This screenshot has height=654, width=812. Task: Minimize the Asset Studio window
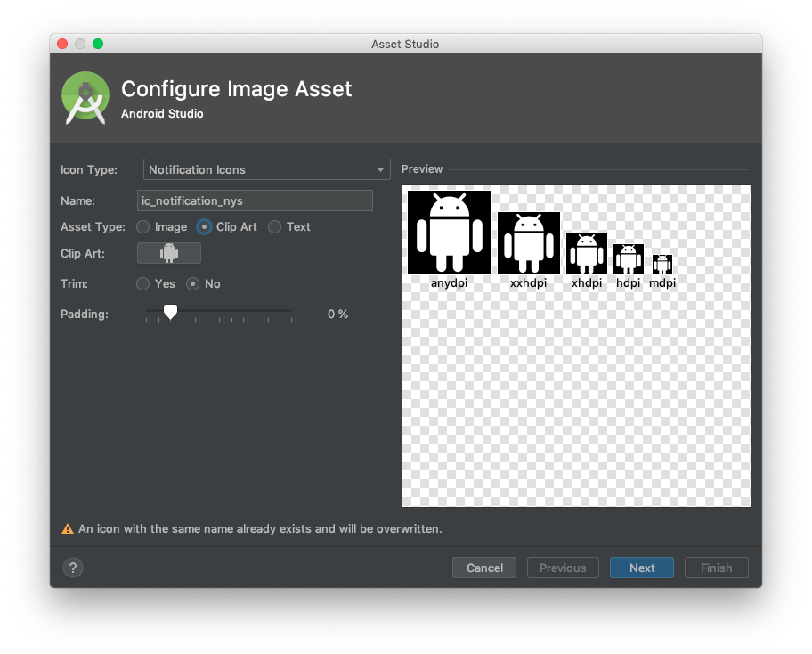pyautogui.click(x=80, y=44)
